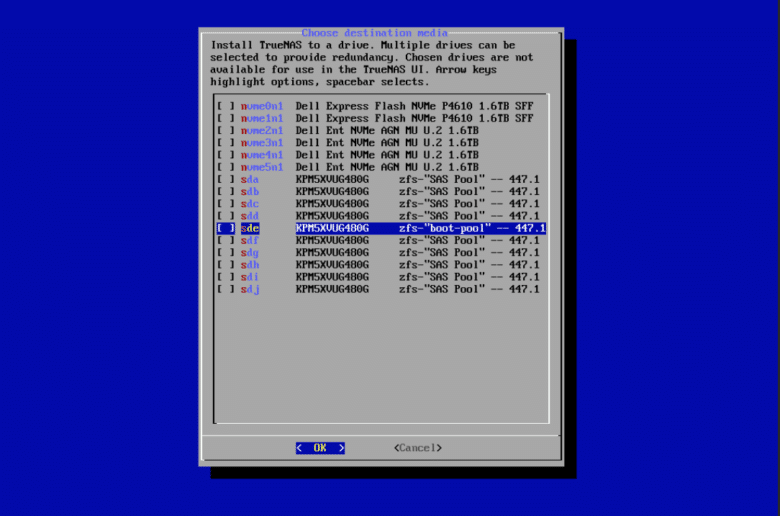
Task: Click the nvme1n1 device name
Action: click(262, 118)
